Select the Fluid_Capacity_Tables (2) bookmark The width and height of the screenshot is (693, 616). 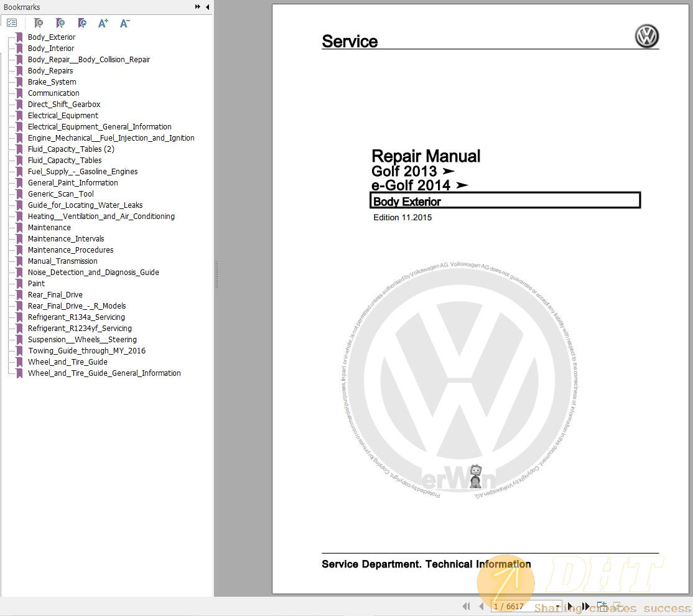[x=71, y=149]
